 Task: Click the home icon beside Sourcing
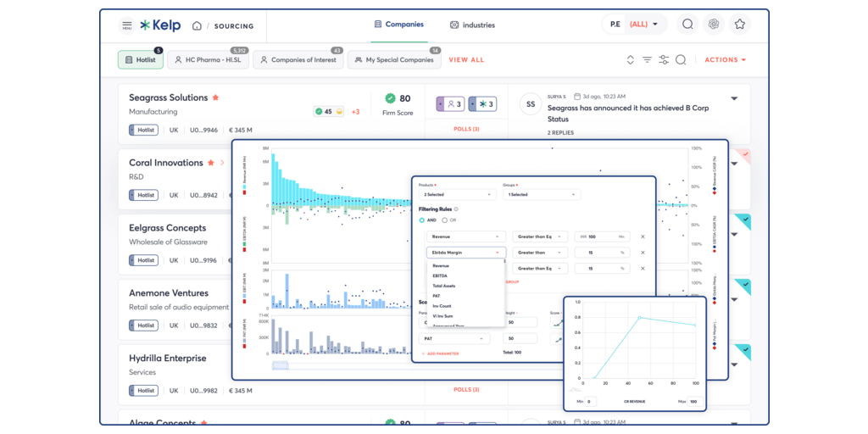(197, 25)
